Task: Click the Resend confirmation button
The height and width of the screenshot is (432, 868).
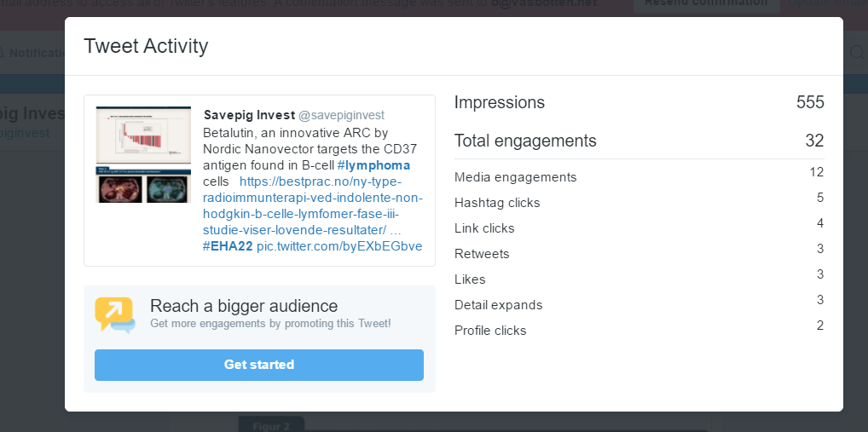Action: (x=706, y=3)
